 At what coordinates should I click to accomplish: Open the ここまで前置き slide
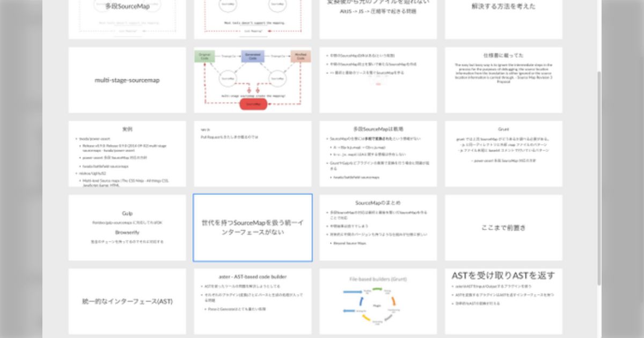(503, 227)
